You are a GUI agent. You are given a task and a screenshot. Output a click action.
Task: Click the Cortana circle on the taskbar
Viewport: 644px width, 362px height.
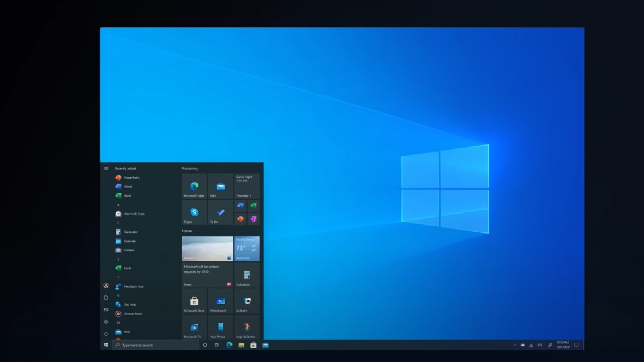[x=205, y=345]
